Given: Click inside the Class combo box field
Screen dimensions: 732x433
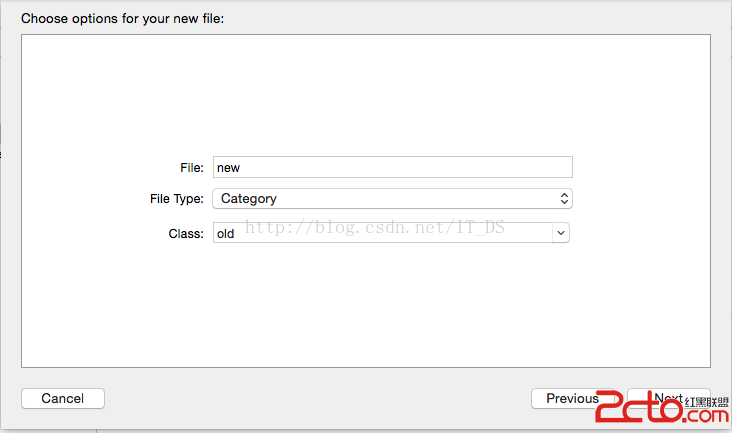Looking at the screenshot, I should 382,233.
